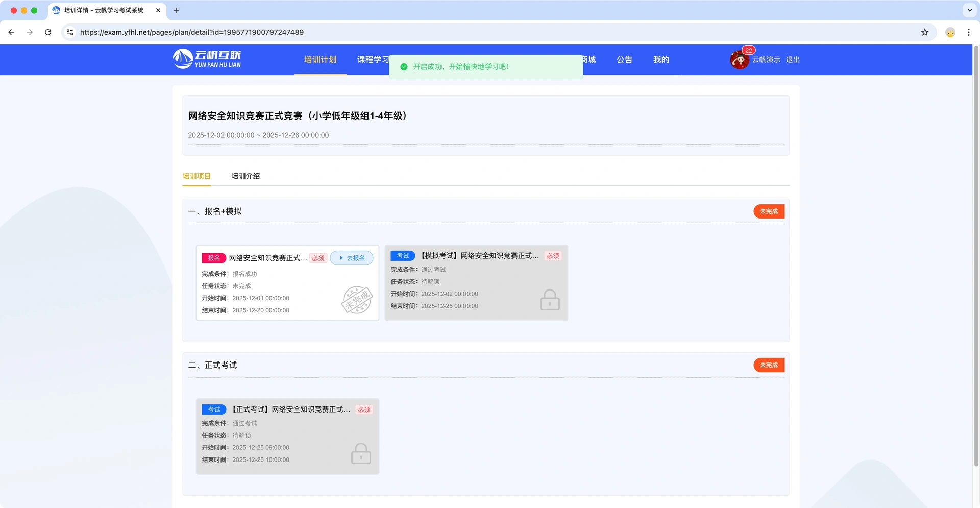Click the main training plan title
The width and height of the screenshot is (980, 508).
(298, 116)
